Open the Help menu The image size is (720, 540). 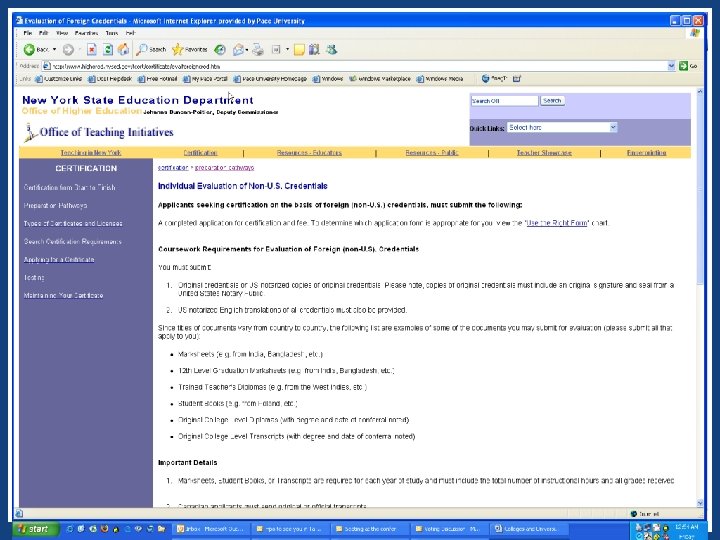coord(130,33)
